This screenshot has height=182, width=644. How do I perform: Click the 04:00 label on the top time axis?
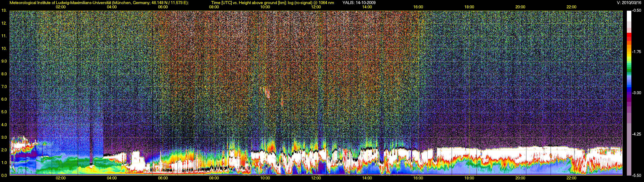(112, 7)
